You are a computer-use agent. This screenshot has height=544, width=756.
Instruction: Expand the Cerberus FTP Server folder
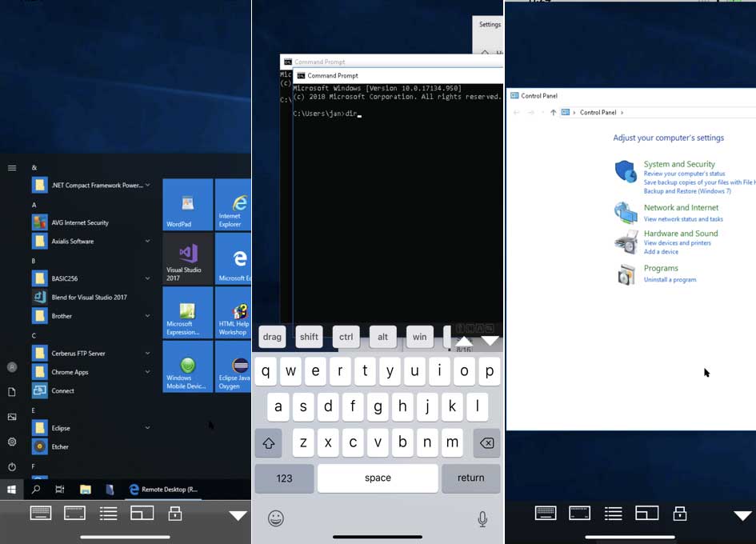148,353
